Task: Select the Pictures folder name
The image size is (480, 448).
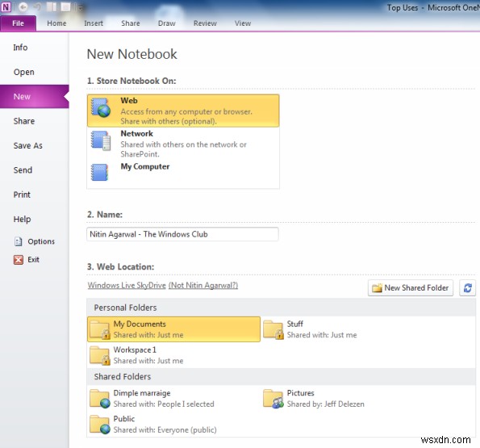Action: click(x=301, y=393)
